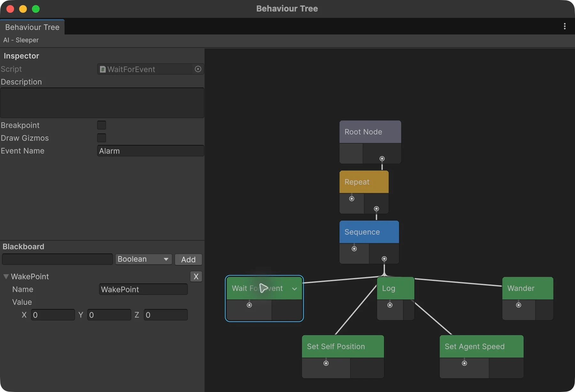Open the script object picker circle icon
The height and width of the screenshot is (392, 575).
pos(198,69)
